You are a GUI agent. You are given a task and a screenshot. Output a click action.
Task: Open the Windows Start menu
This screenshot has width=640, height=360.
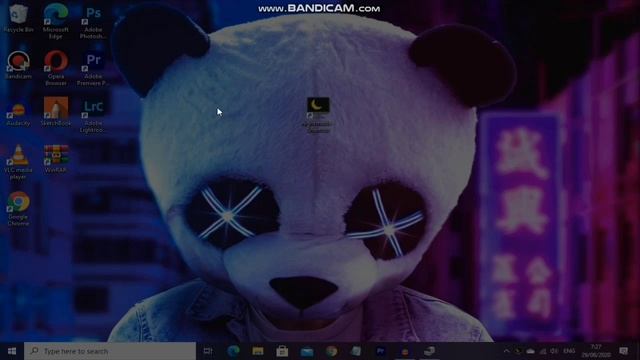(x=12, y=351)
